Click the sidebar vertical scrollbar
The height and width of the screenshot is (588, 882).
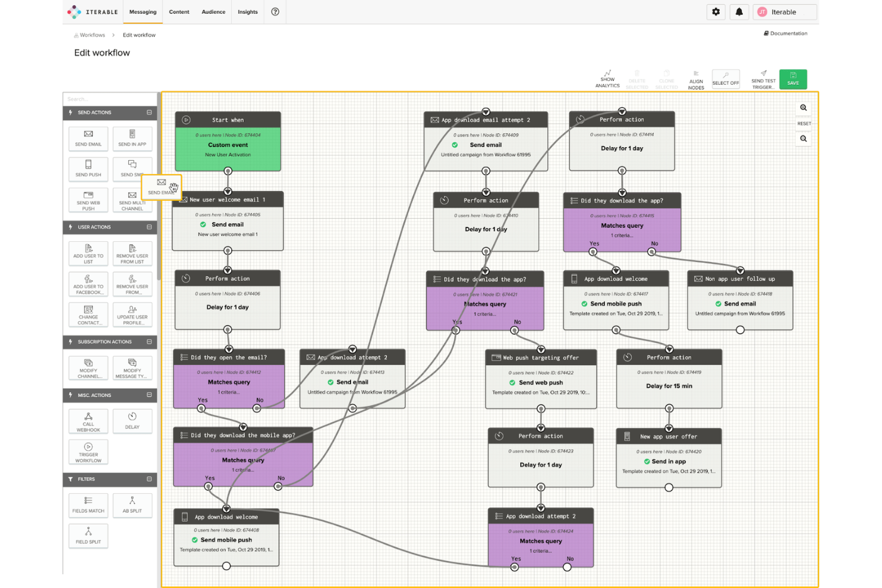[x=159, y=186]
